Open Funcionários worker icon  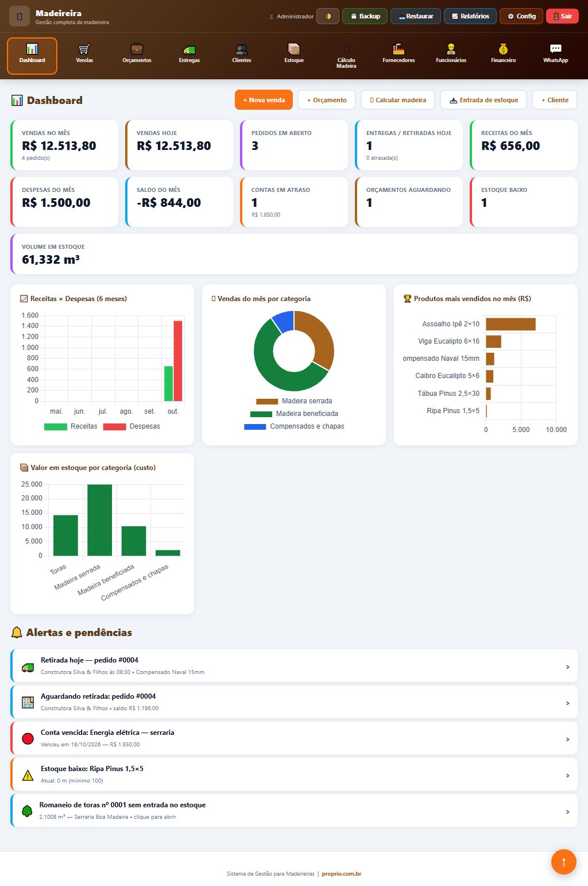451,49
